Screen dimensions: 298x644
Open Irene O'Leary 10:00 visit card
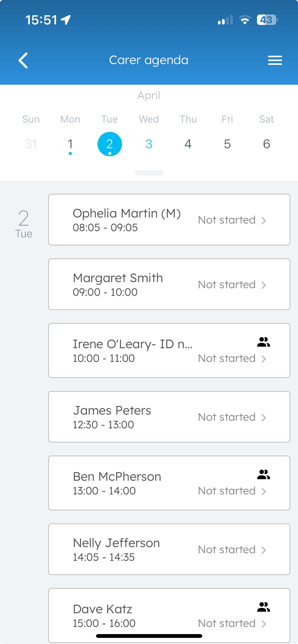[x=169, y=350]
